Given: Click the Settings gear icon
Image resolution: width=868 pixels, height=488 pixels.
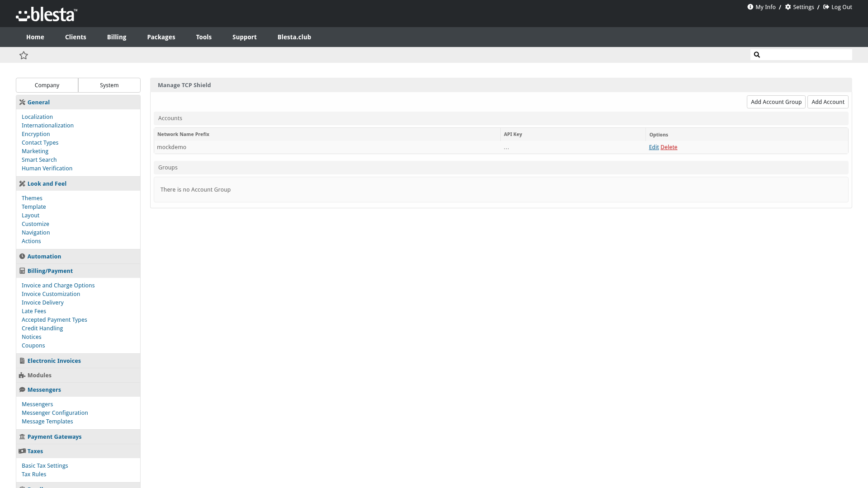Looking at the screenshot, I should point(788,7).
